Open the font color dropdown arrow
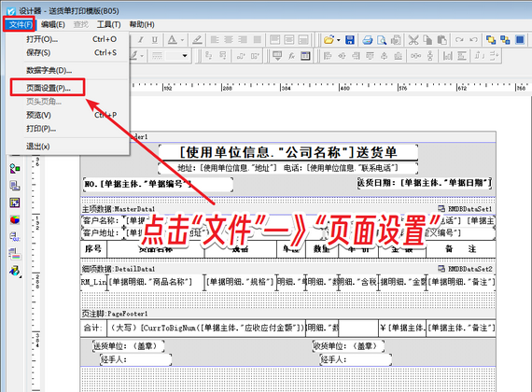The width and height of the screenshot is (532, 392). click(182, 40)
